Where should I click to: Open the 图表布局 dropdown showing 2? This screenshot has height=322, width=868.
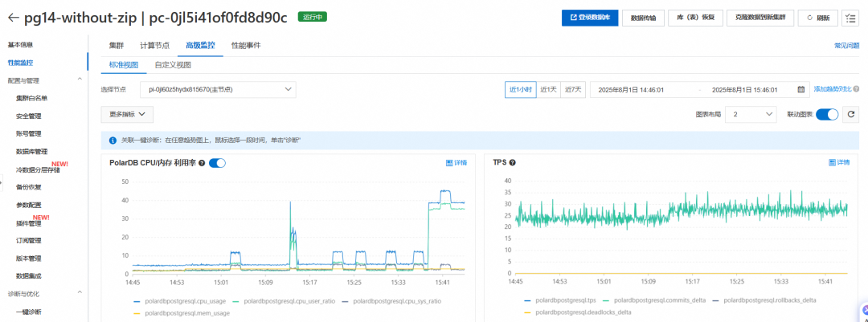tap(750, 115)
